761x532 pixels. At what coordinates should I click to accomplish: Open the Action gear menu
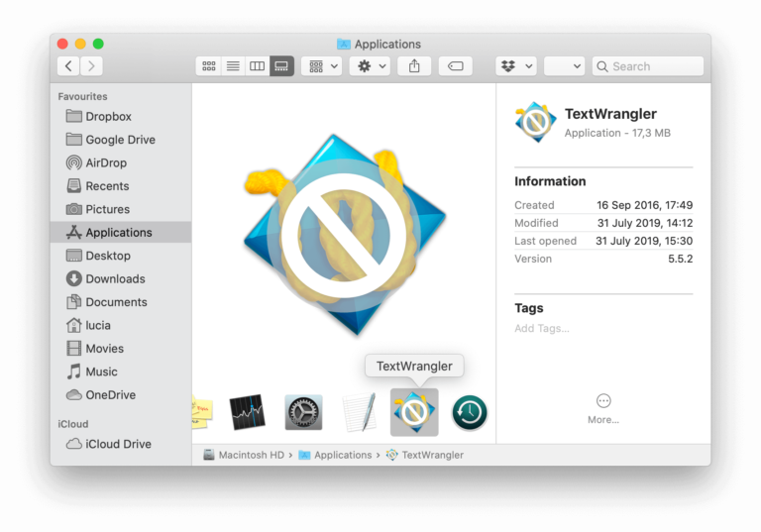372,66
